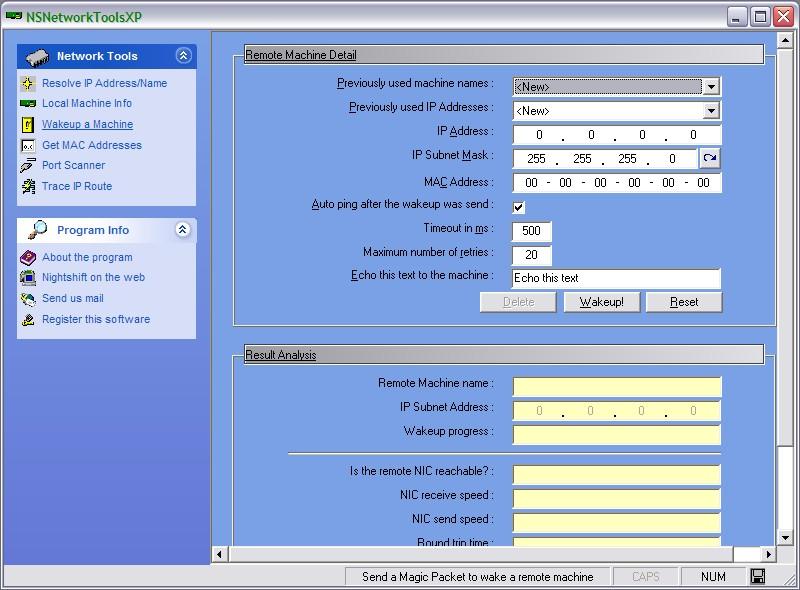Click the horizontal scrollbar right arrow
The height and width of the screenshot is (590, 800).
(x=768, y=554)
